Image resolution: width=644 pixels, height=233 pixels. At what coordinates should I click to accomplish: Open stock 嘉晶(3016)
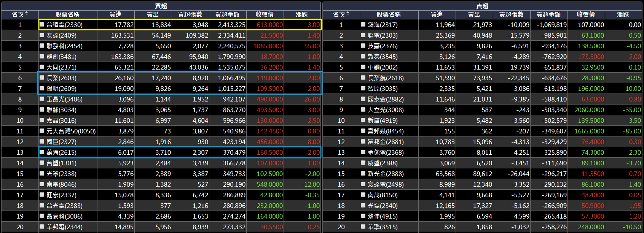coord(62,120)
